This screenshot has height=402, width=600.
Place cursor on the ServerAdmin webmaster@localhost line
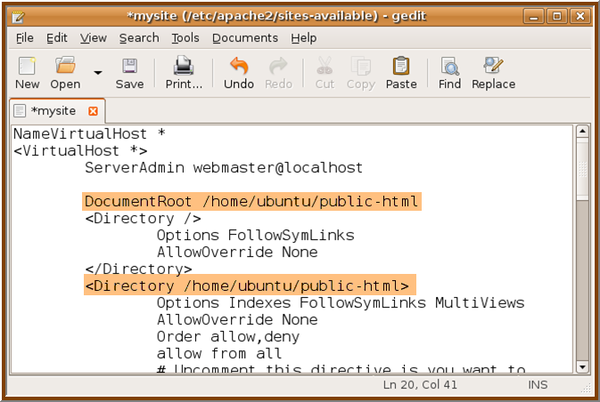click(x=223, y=167)
